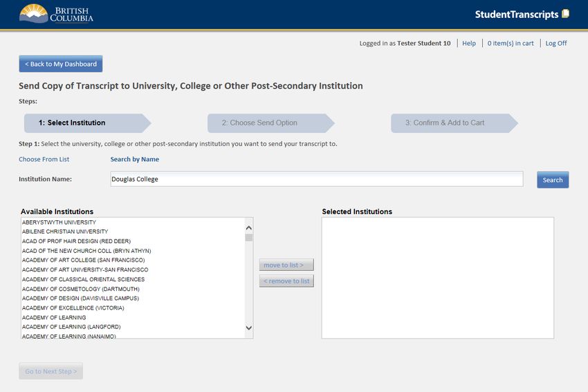Click the Search button
Screen dimensions: 588x392
pos(553,180)
